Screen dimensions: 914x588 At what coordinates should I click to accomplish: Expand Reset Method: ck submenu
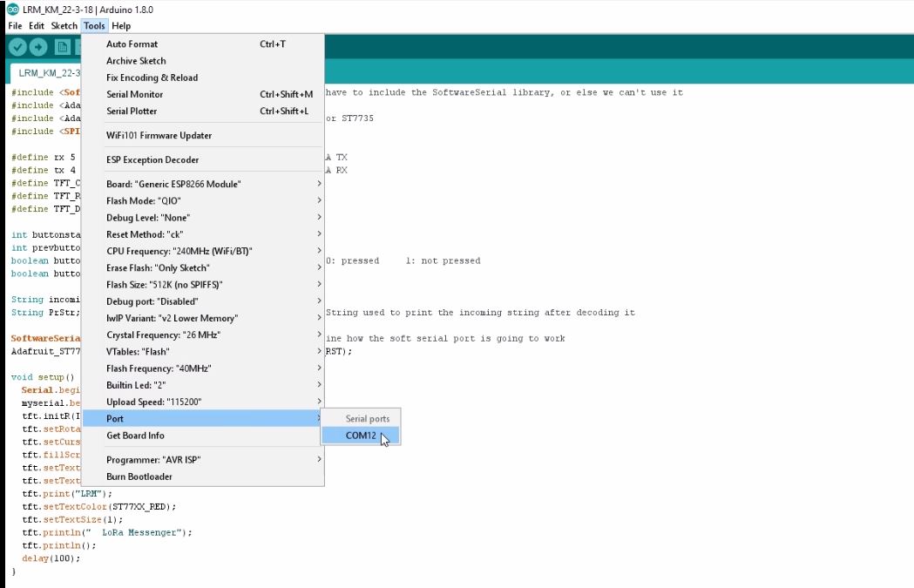point(202,234)
